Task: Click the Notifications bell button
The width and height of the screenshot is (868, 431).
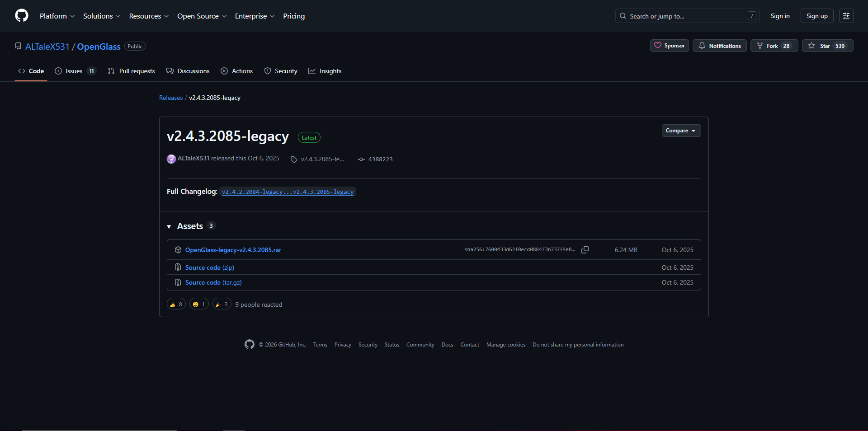Action: pos(720,46)
